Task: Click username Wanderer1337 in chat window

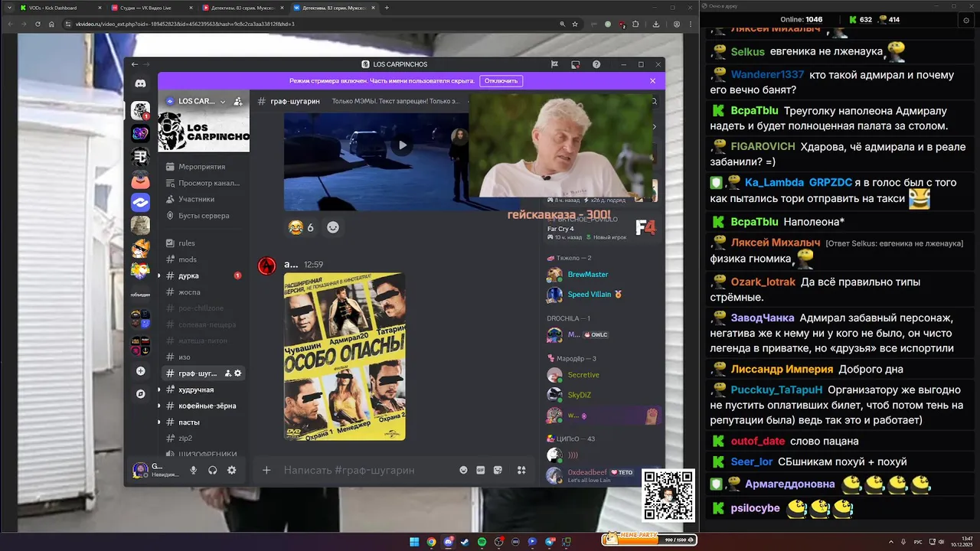Action: point(767,75)
